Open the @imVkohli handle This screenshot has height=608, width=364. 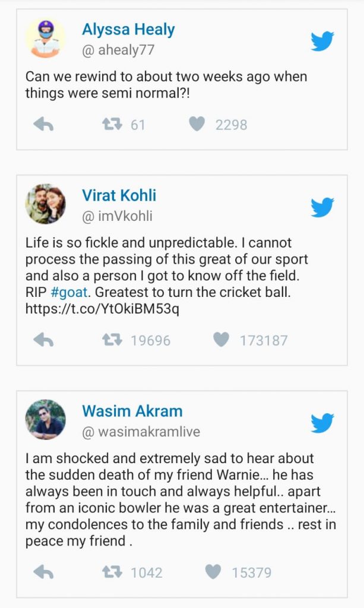pyautogui.click(x=117, y=216)
